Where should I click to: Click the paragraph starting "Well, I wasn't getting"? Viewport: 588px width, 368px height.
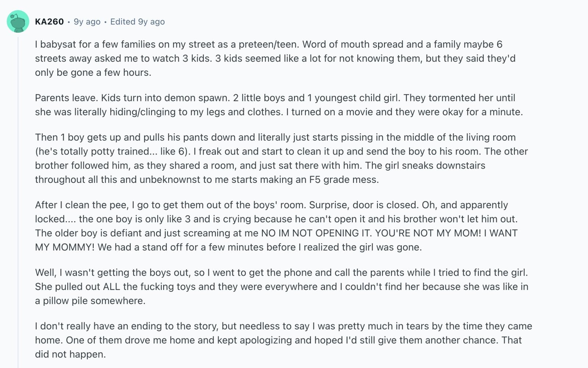pos(282,286)
